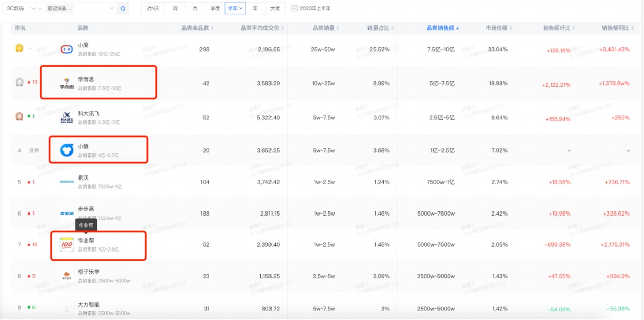
Task: Expand the 半年 period dropdown
Action: (235, 8)
